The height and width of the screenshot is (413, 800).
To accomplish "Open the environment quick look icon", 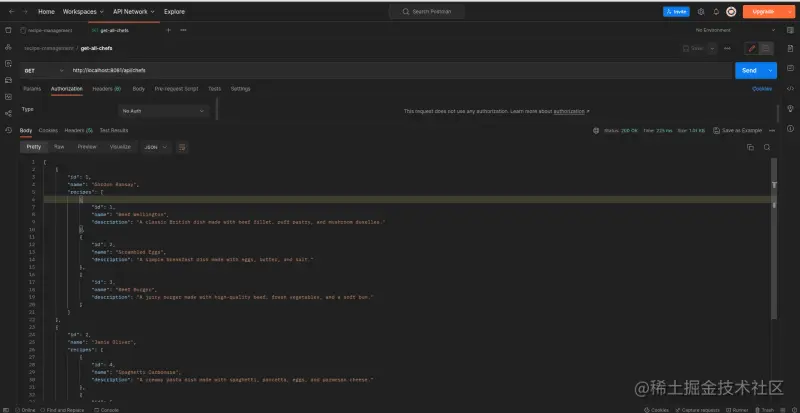I will coord(790,30).
